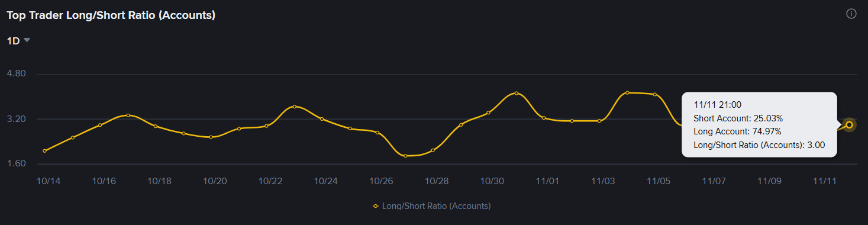Viewport: 868px width, 225px height.
Task: Toggle the Long/Short Ratio (Accounts) legend series
Action: point(431,206)
